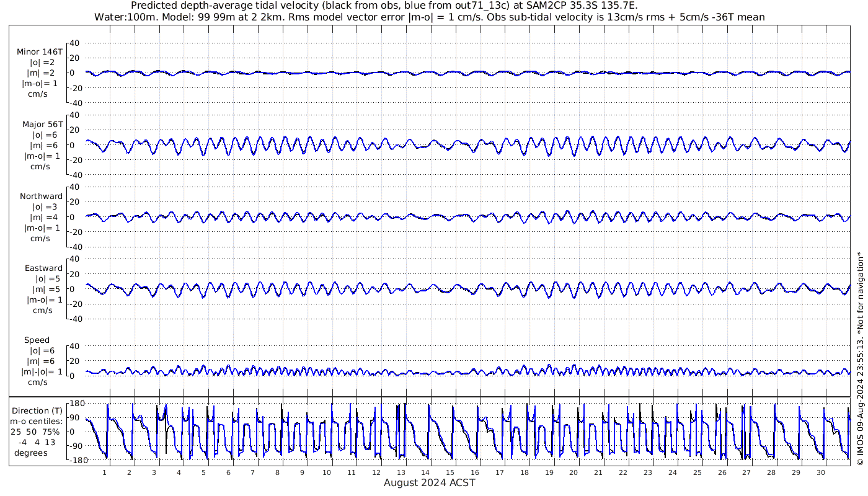Select the 'Minor 146T' panel label
The height and width of the screenshot is (496, 868).
coord(40,51)
